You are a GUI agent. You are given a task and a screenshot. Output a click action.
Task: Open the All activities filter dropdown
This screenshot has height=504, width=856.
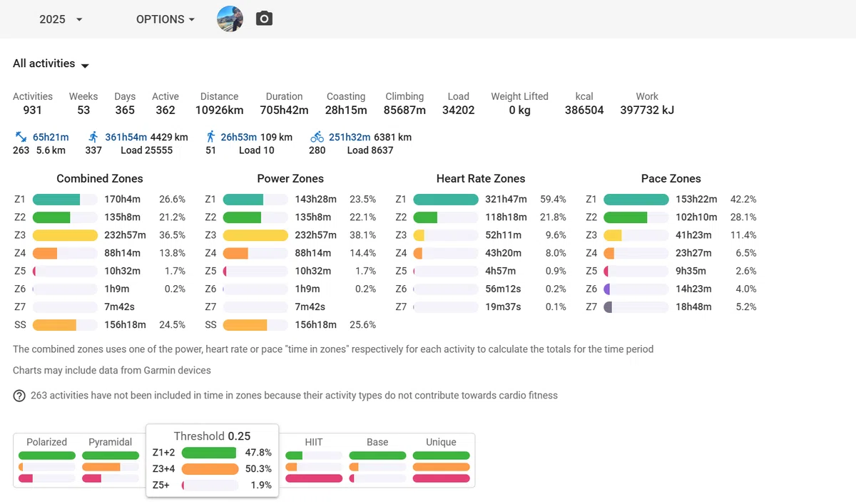click(51, 64)
